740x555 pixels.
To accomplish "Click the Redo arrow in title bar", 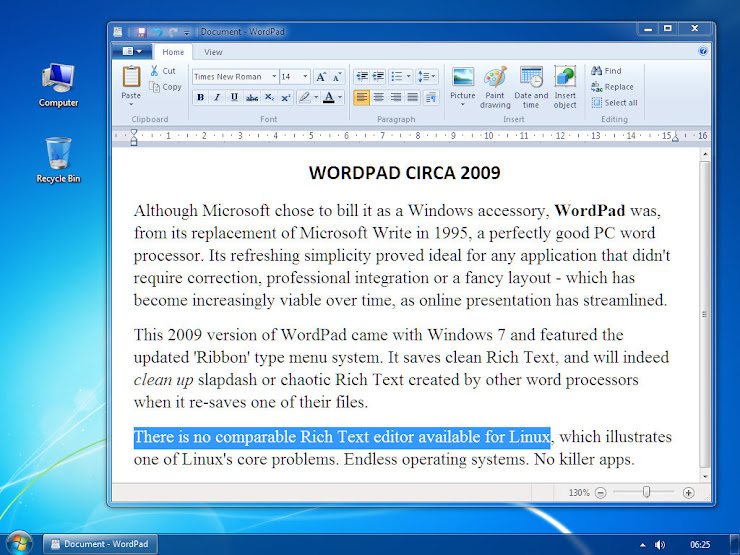I will point(173,32).
